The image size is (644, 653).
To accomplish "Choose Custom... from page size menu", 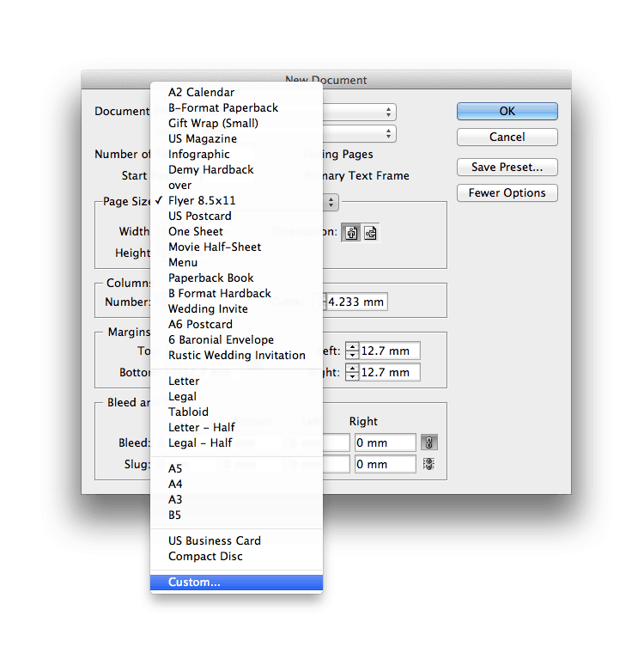I will tap(236, 583).
